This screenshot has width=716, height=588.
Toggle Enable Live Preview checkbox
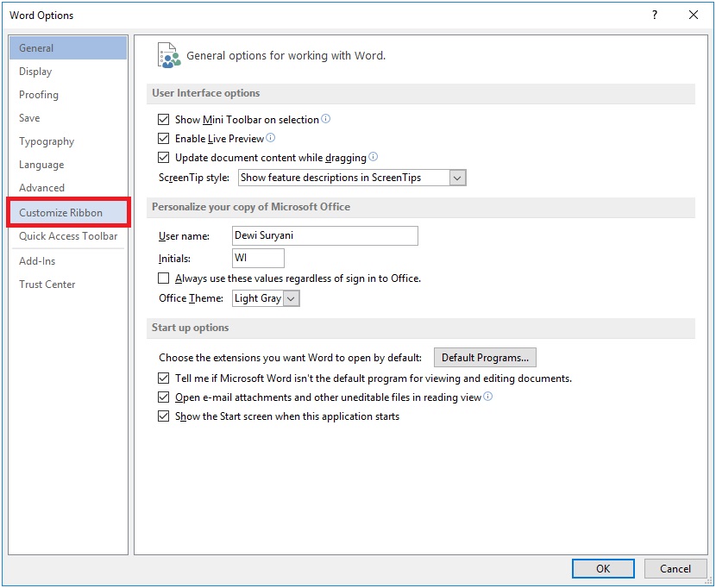[164, 138]
